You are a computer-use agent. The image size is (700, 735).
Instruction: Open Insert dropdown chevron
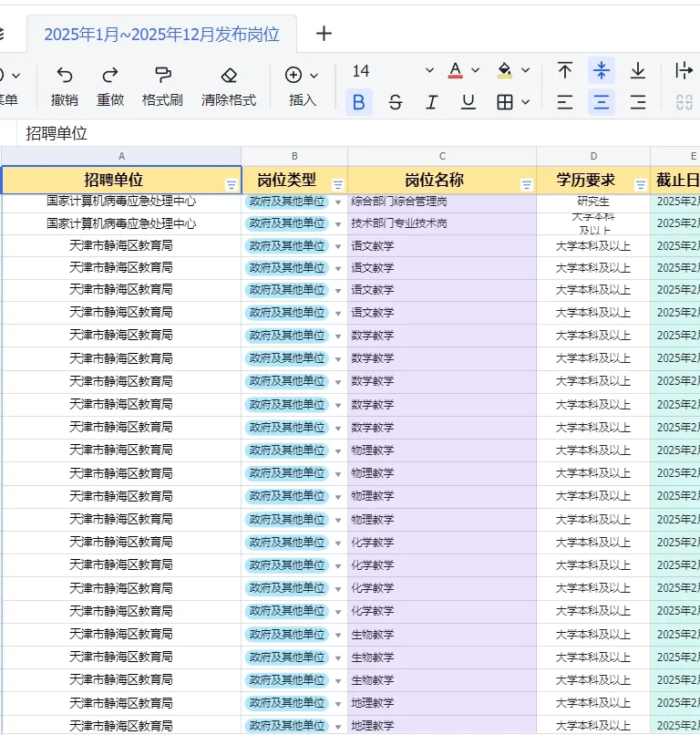314,75
